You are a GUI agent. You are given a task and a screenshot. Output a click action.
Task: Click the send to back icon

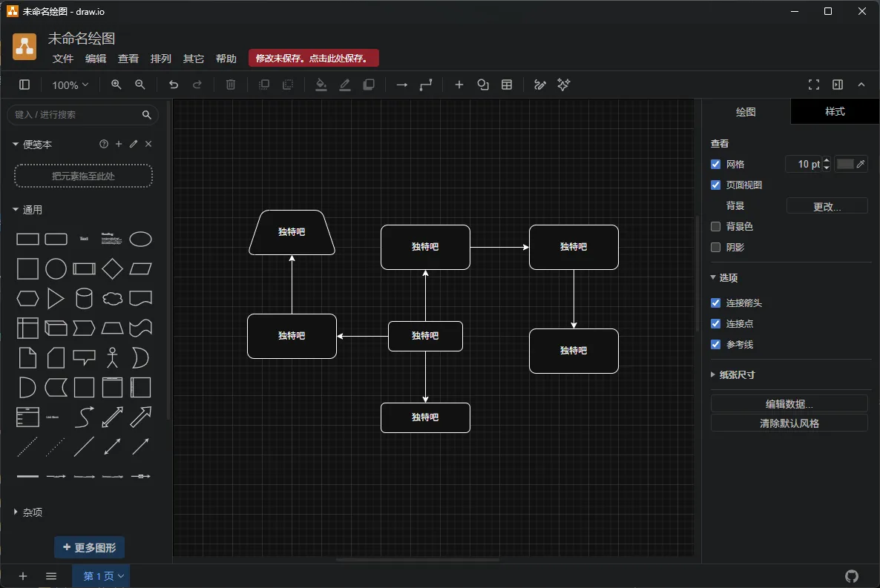click(x=288, y=85)
